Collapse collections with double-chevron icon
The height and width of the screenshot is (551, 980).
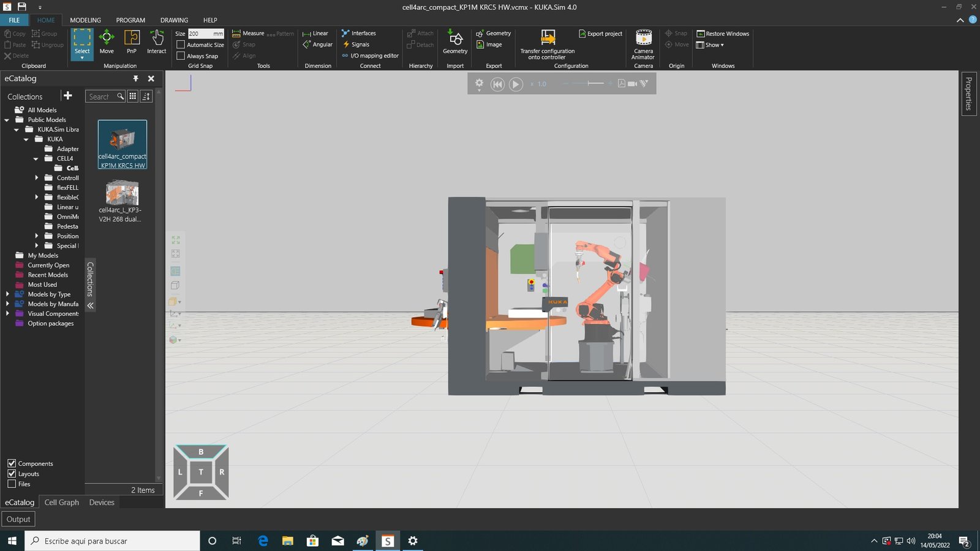tap(90, 305)
